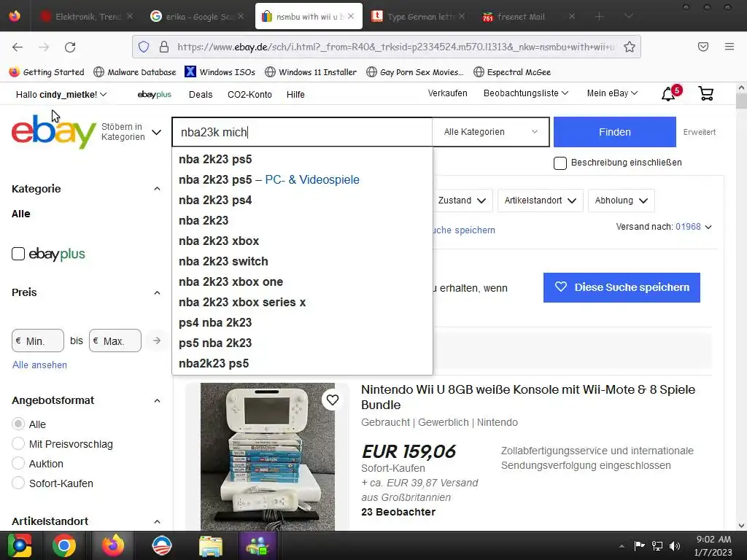
Task: Open Beobachtungsliste menu
Action: [x=526, y=93]
